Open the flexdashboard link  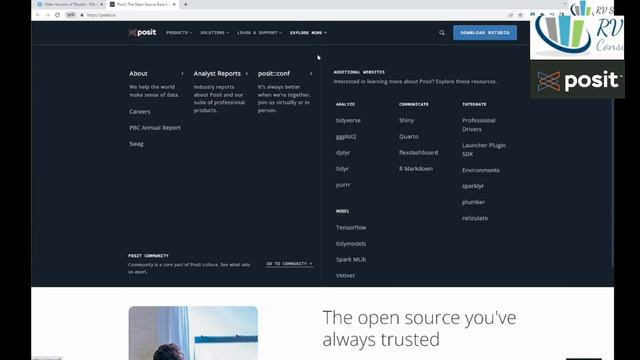point(418,152)
